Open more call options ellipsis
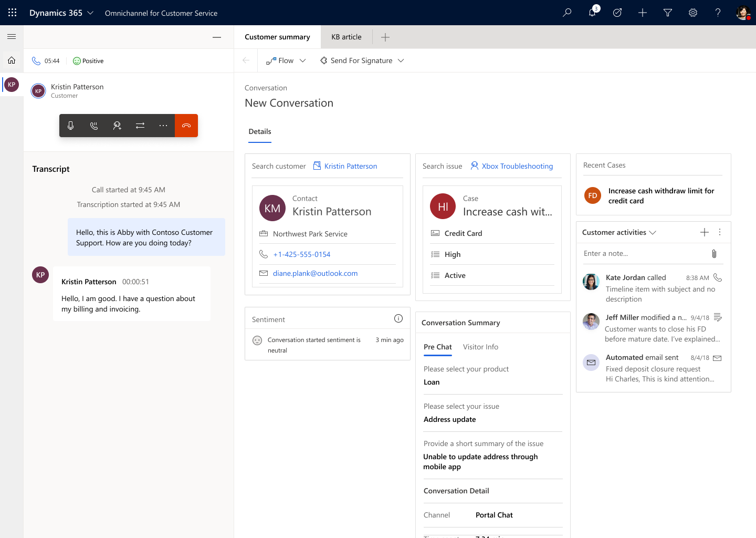The image size is (756, 538). pyautogui.click(x=163, y=126)
